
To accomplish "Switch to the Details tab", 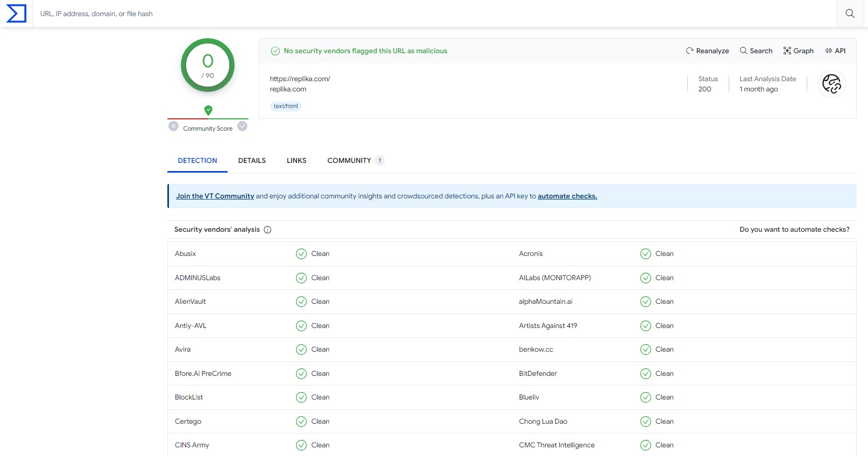I will (252, 161).
